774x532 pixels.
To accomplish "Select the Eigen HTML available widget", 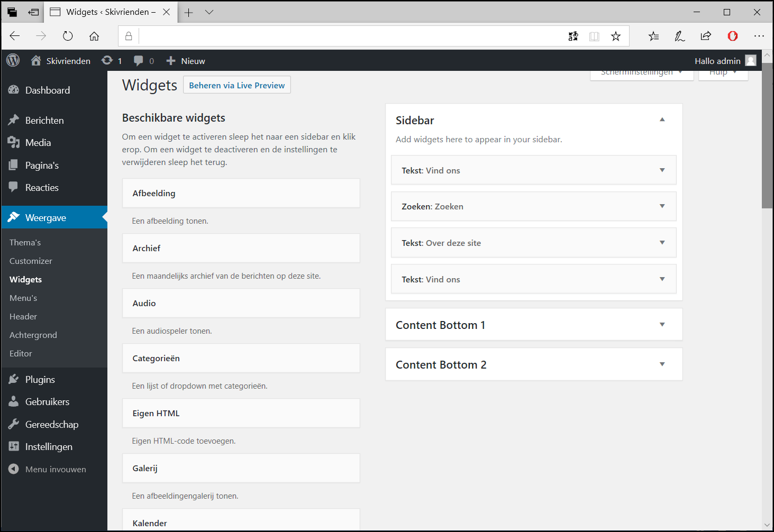I will pyautogui.click(x=241, y=413).
